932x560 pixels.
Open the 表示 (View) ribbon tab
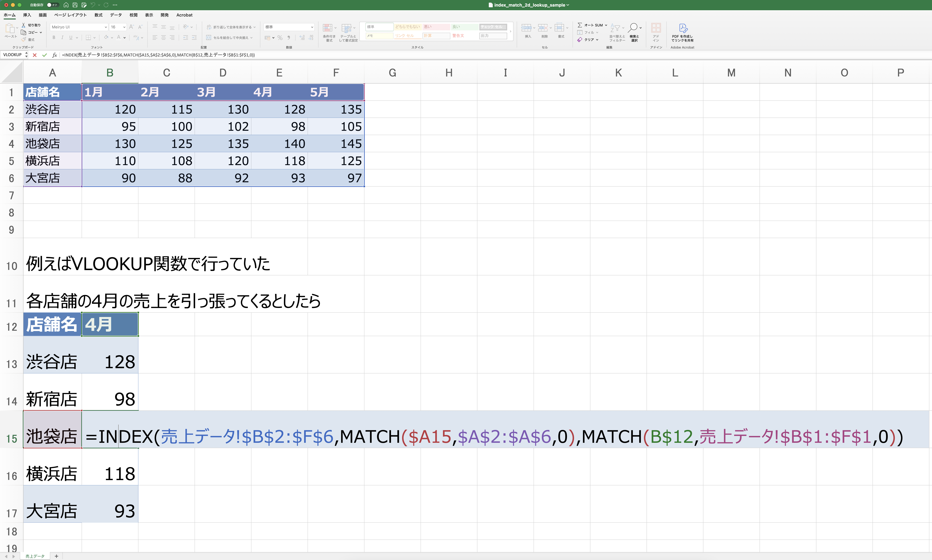[149, 15]
